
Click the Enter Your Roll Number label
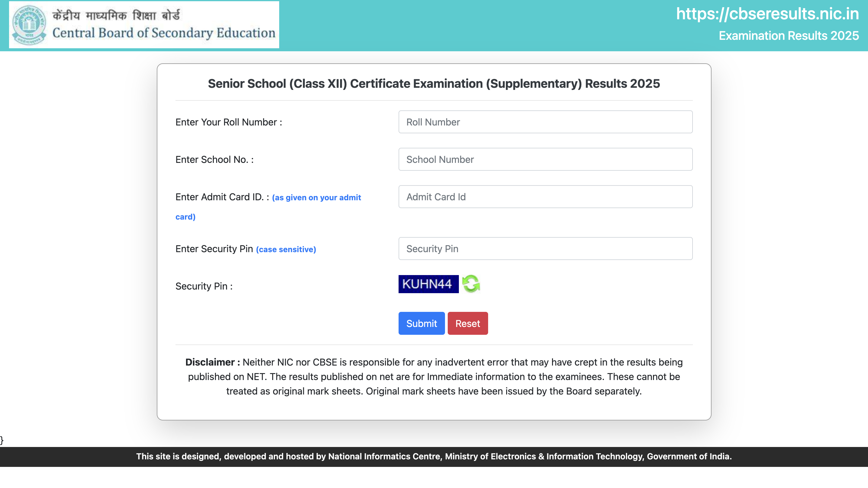point(229,122)
